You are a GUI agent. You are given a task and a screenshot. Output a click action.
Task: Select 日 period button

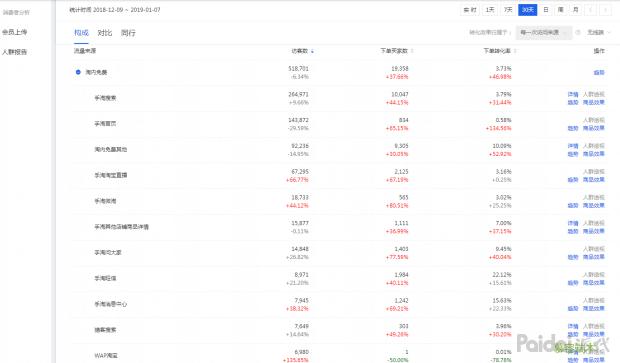pos(546,10)
